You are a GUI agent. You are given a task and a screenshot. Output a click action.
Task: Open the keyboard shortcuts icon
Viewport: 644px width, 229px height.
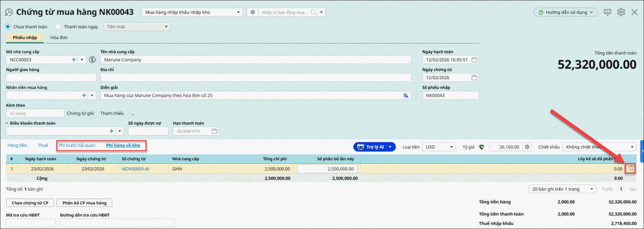coord(607,12)
